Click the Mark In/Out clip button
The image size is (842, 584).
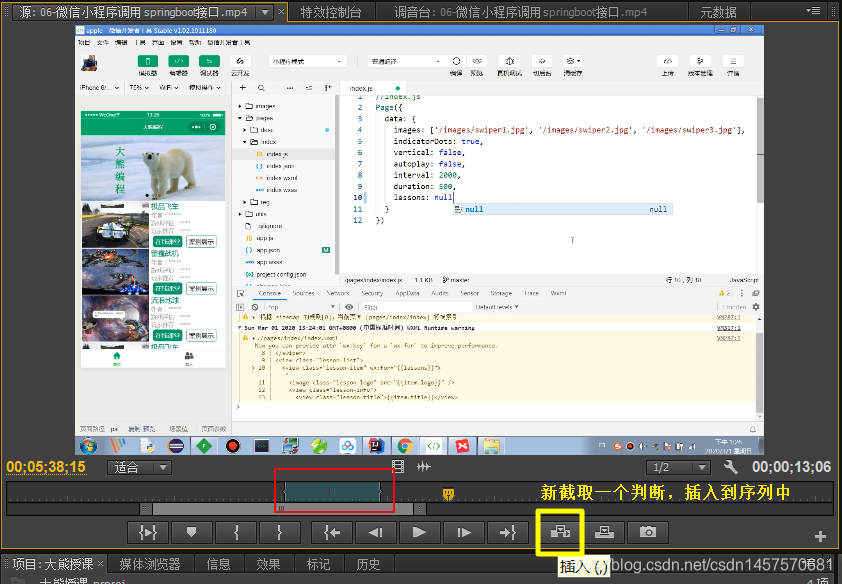click(148, 532)
